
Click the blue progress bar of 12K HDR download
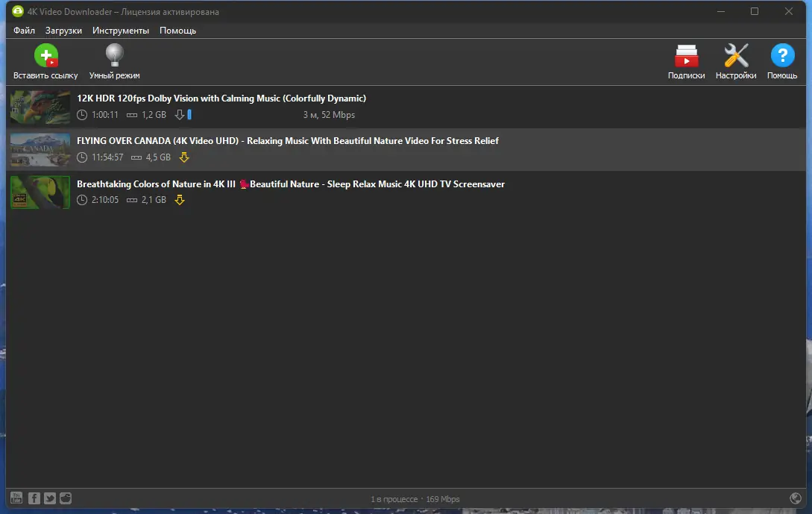(189, 114)
